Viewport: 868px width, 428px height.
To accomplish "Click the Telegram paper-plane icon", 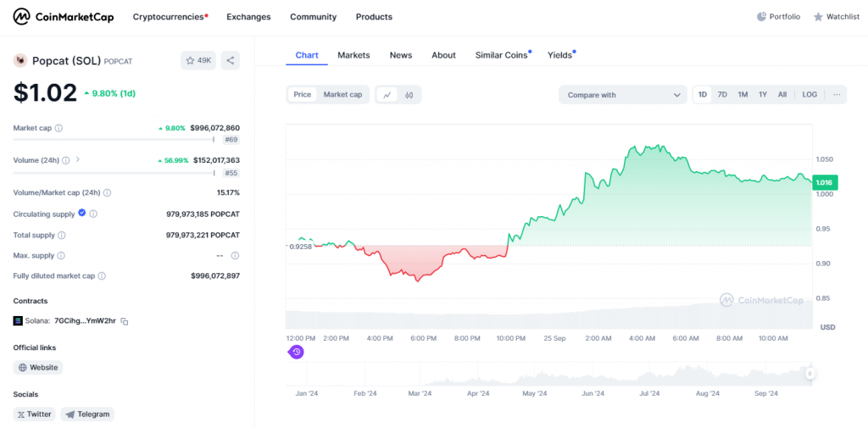I will click(x=70, y=414).
